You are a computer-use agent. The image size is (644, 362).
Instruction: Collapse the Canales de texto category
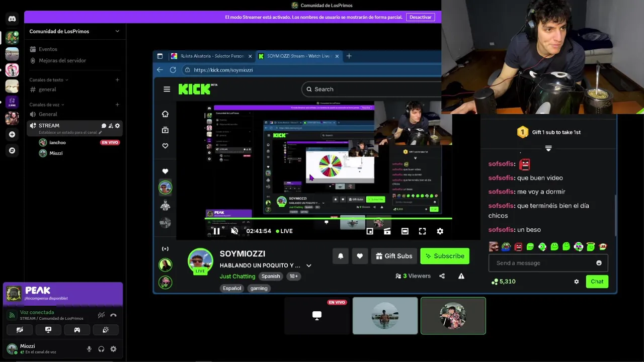[48, 79]
